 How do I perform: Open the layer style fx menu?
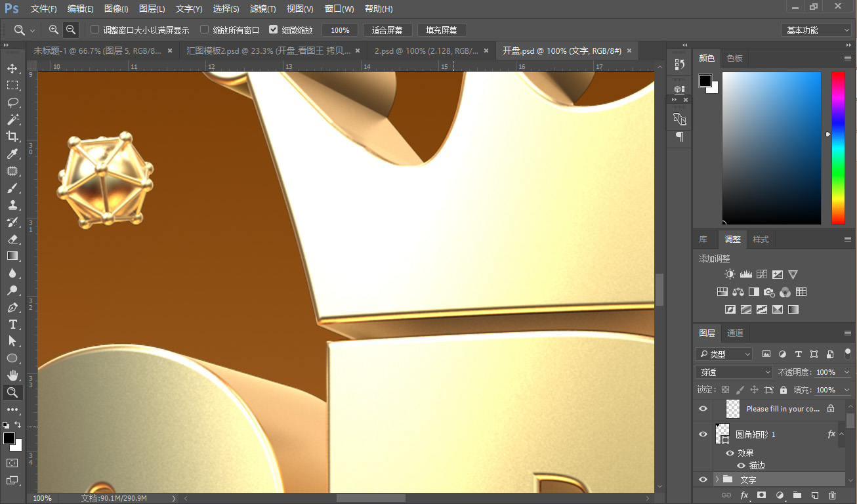click(x=745, y=495)
